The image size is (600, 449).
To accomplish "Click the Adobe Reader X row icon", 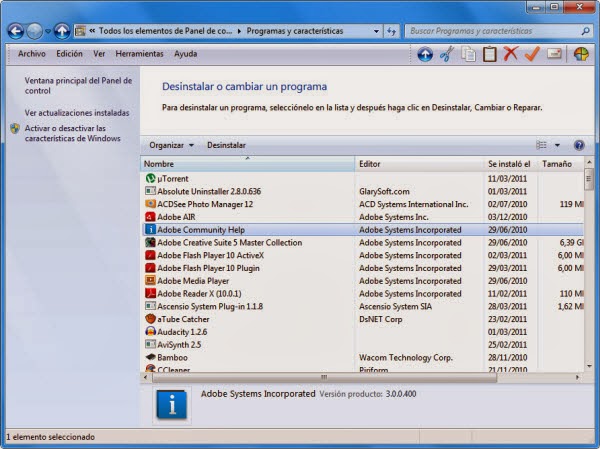I will pos(150,293).
